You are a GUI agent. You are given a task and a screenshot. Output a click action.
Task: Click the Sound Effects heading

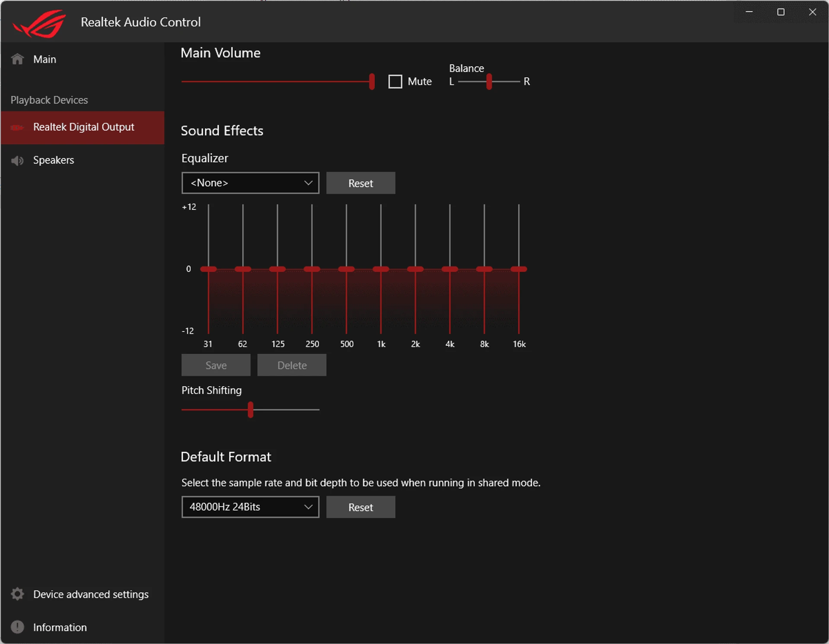[222, 131]
